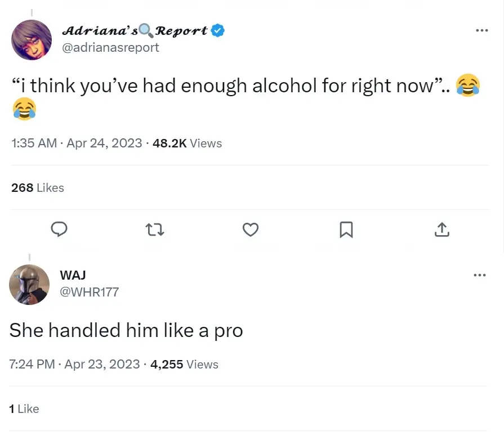The width and height of the screenshot is (504, 436).
Task: Bookmark the Adriana's Report tweet
Action: click(x=346, y=229)
